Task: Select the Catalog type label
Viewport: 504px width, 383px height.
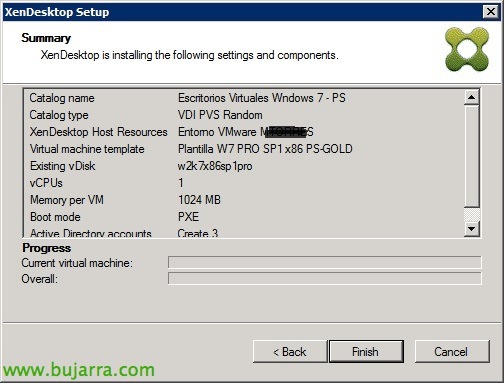Action: click(x=59, y=115)
